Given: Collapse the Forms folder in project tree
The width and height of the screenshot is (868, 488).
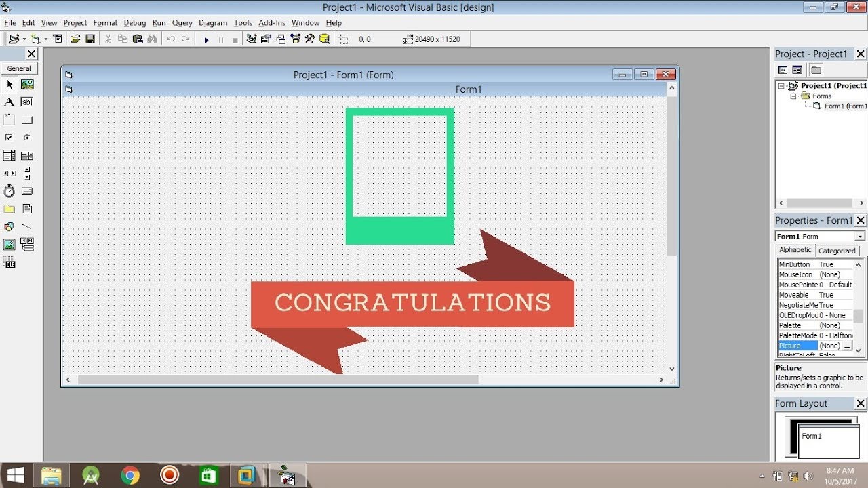Looking at the screenshot, I should point(794,96).
